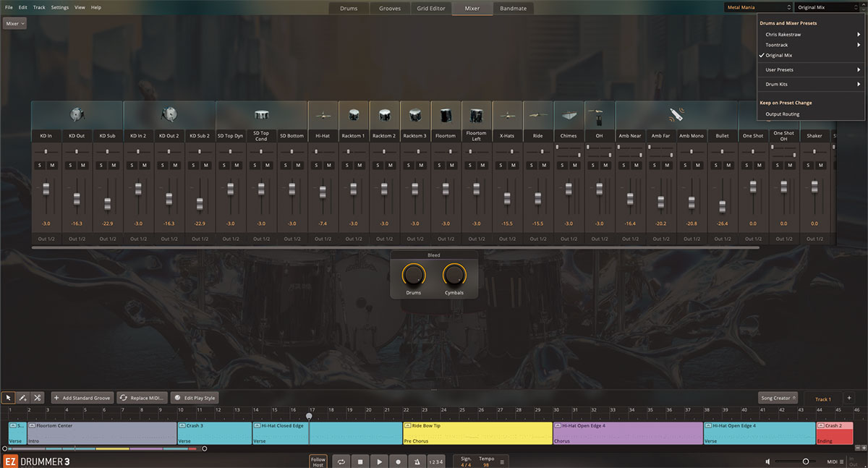The image size is (868, 468).
Task: Select the pencil draw tool
Action: (22, 398)
